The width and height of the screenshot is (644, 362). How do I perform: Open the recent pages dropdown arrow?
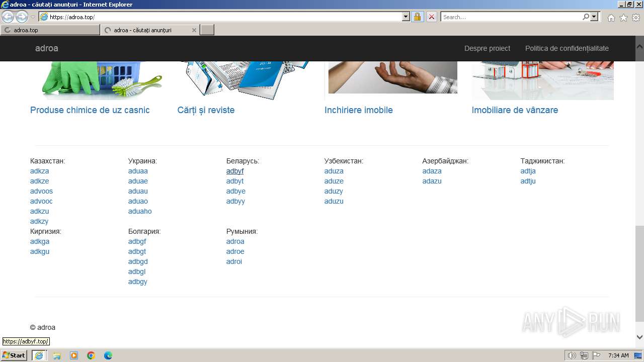pyautogui.click(x=33, y=17)
